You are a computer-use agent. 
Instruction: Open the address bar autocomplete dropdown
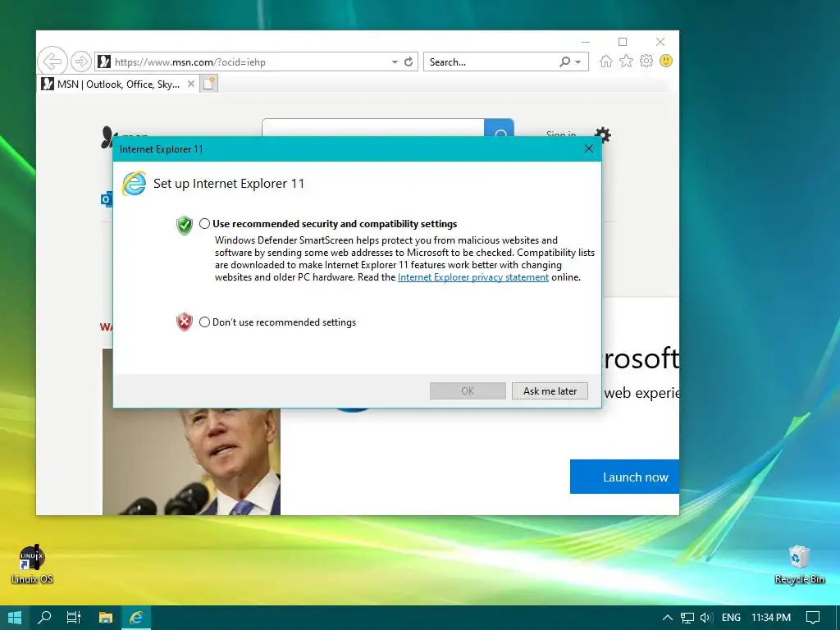coord(395,62)
